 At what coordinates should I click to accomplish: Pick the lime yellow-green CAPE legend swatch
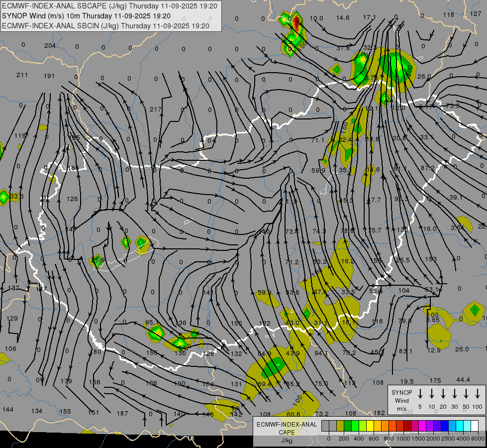[363, 426]
